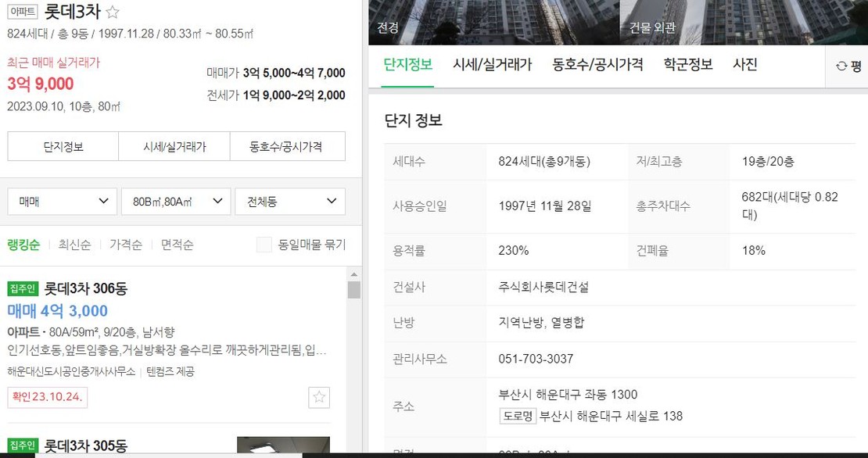Click the 단지정보 button under the price summary

click(x=63, y=147)
